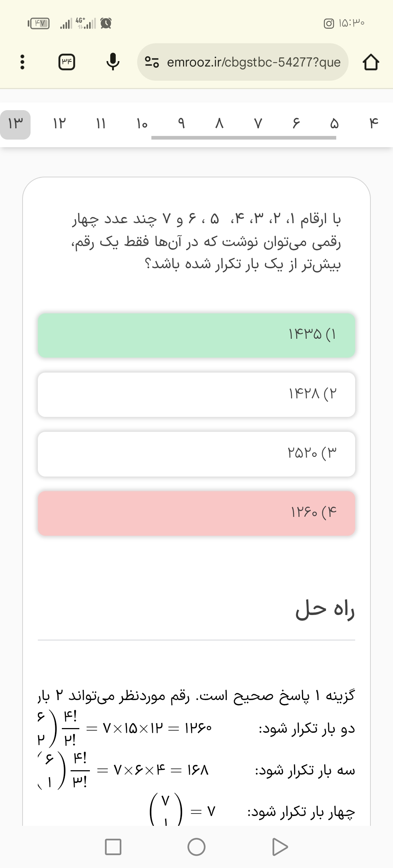Select answer option ۱) ۱۴۳۵

[x=196, y=335]
